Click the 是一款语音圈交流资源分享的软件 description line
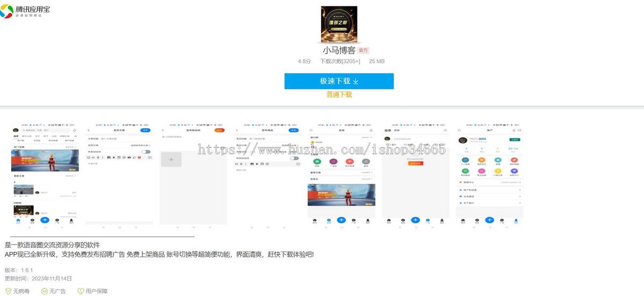Screen dimensions: 644x296 click(x=52, y=245)
